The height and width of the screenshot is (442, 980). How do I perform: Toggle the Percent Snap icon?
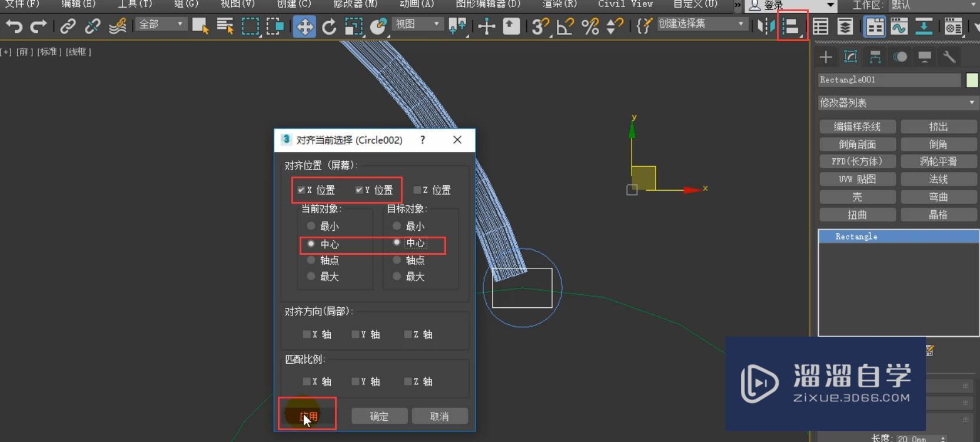click(x=590, y=26)
